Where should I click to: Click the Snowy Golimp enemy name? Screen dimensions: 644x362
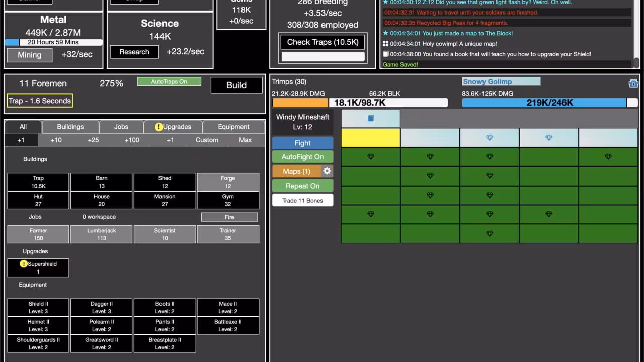point(501,81)
